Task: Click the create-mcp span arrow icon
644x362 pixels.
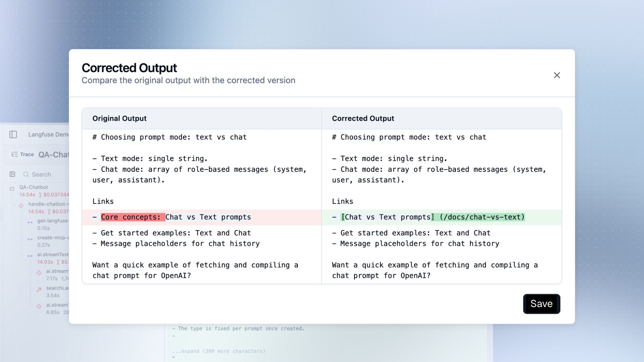Action: pyautogui.click(x=30, y=239)
